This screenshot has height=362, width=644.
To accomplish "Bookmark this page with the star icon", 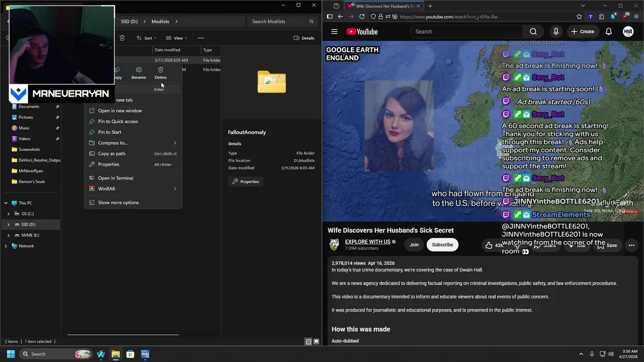I will point(579,17).
